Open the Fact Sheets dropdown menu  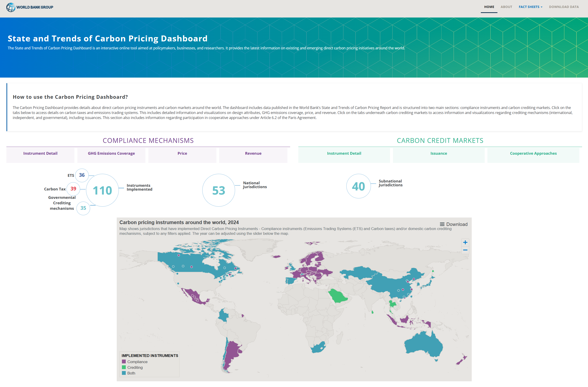click(x=530, y=7)
